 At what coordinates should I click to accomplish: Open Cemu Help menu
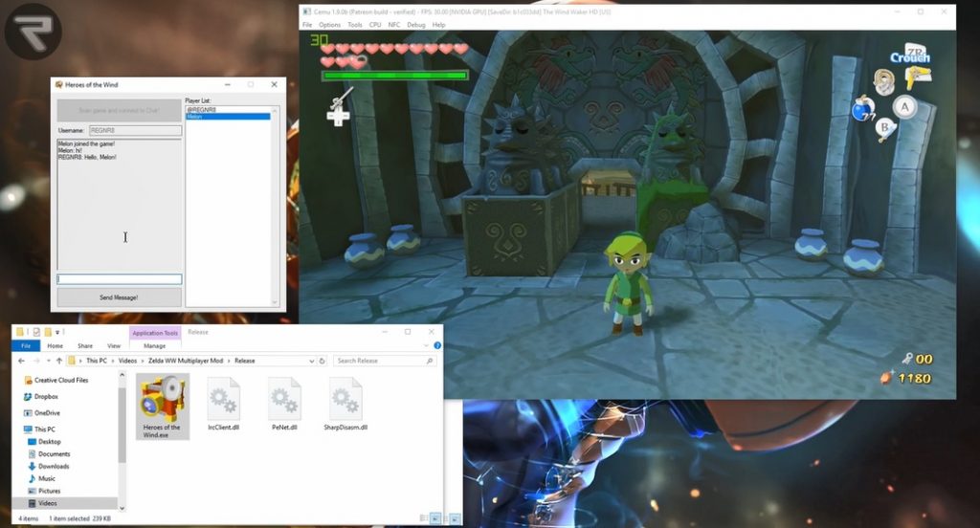coord(438,25)
